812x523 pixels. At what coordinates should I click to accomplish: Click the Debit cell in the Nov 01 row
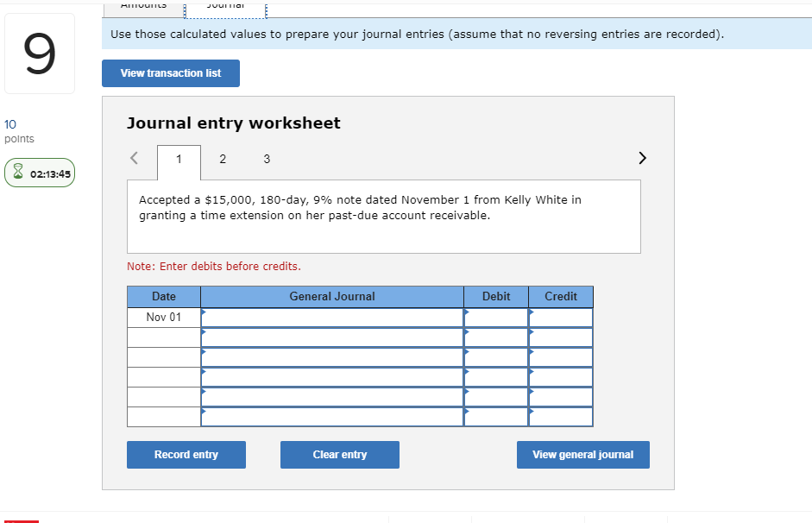(x=496, y=318)
